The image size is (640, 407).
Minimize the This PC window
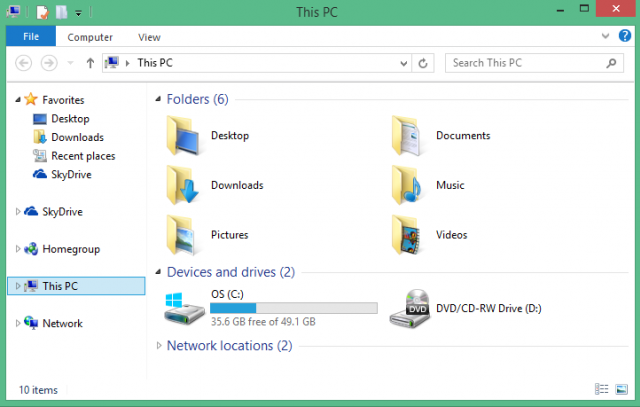[x=560, y=10]
